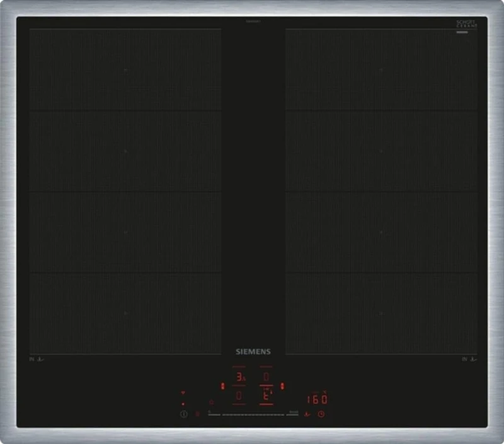Expand the timer temperature readout

pos(318,399)
